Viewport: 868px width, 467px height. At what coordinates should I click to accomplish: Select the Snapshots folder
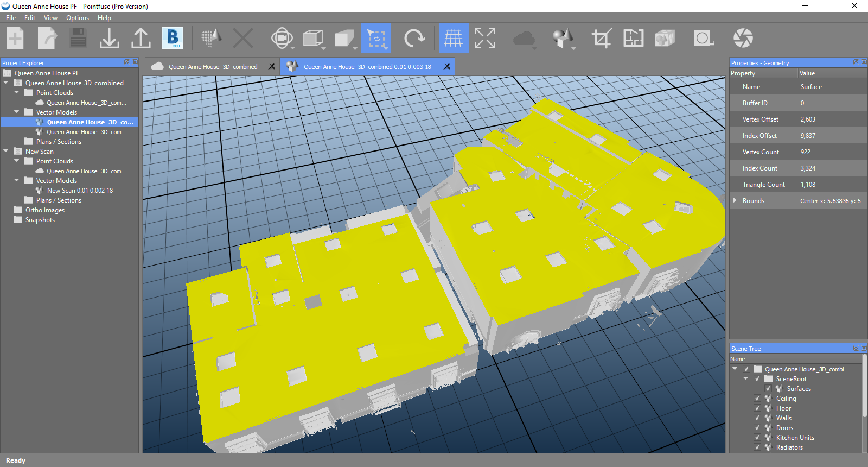click(x=40, y=220)
